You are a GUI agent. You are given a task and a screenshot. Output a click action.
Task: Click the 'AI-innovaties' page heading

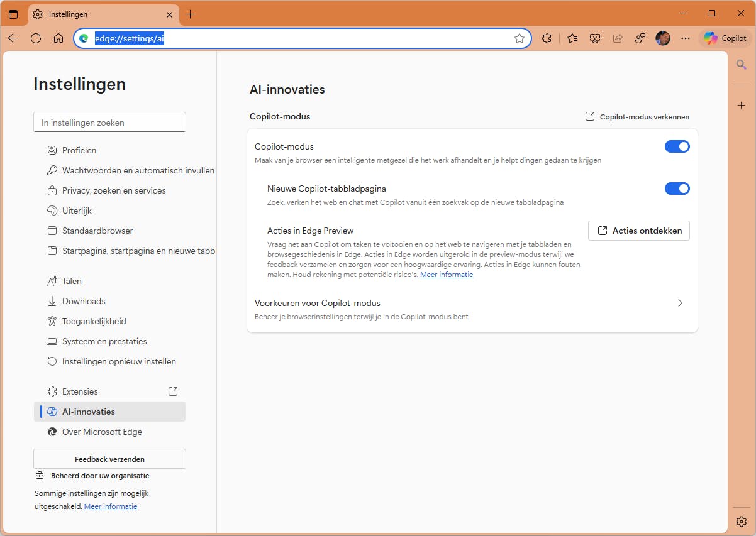tap(287, 89)
